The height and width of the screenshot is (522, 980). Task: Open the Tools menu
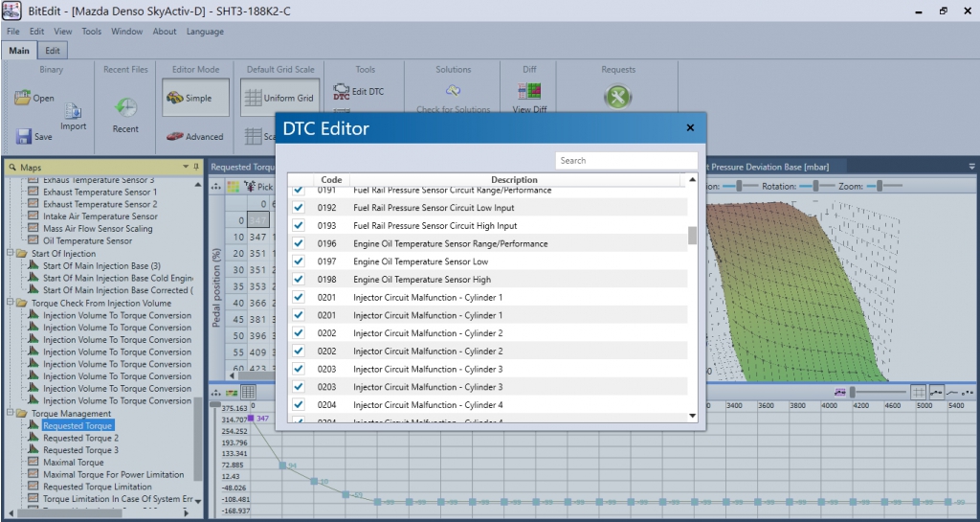91,32
